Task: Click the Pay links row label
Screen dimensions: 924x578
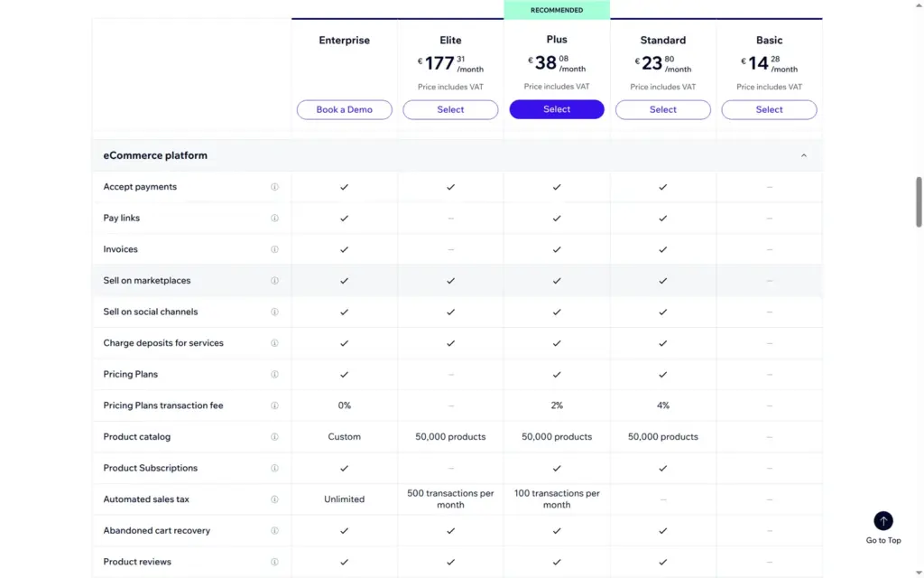Action: (x=122, y=219)
